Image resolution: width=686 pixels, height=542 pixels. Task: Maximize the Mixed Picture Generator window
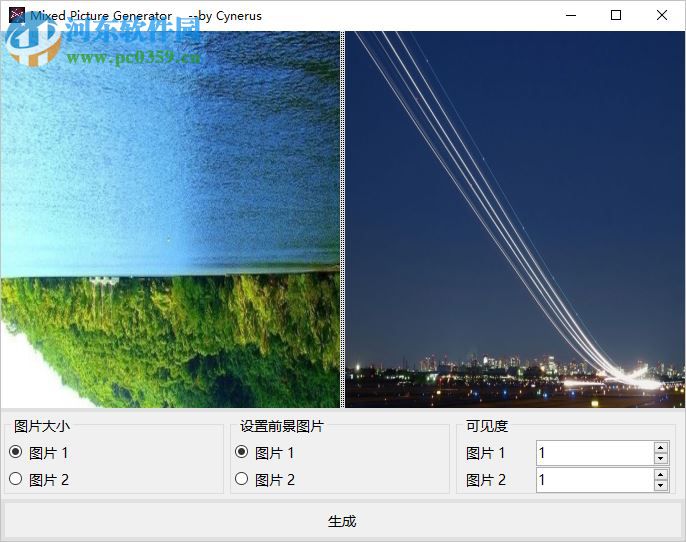click(616, 15)
